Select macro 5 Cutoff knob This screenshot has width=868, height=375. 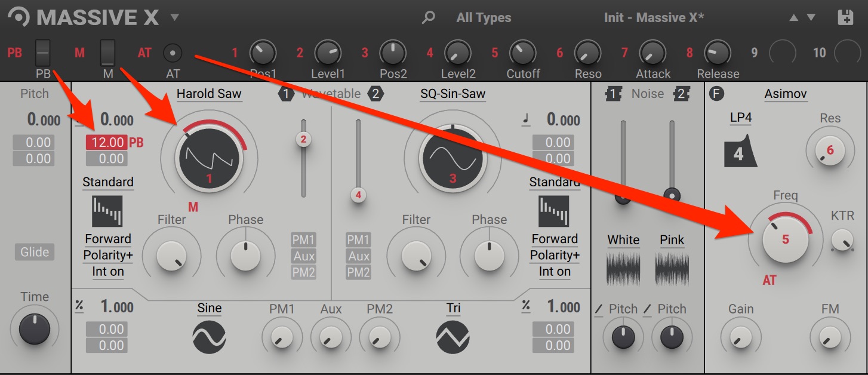[523, 53]
